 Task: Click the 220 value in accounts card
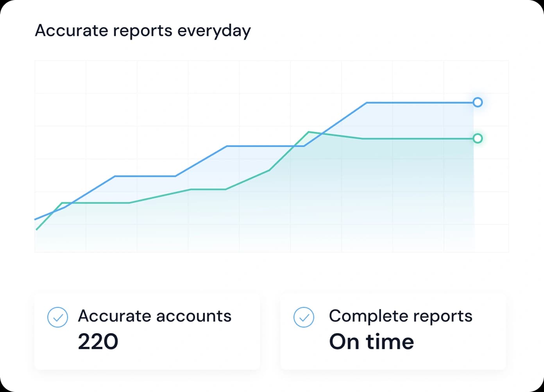click(x=98, y=342)
